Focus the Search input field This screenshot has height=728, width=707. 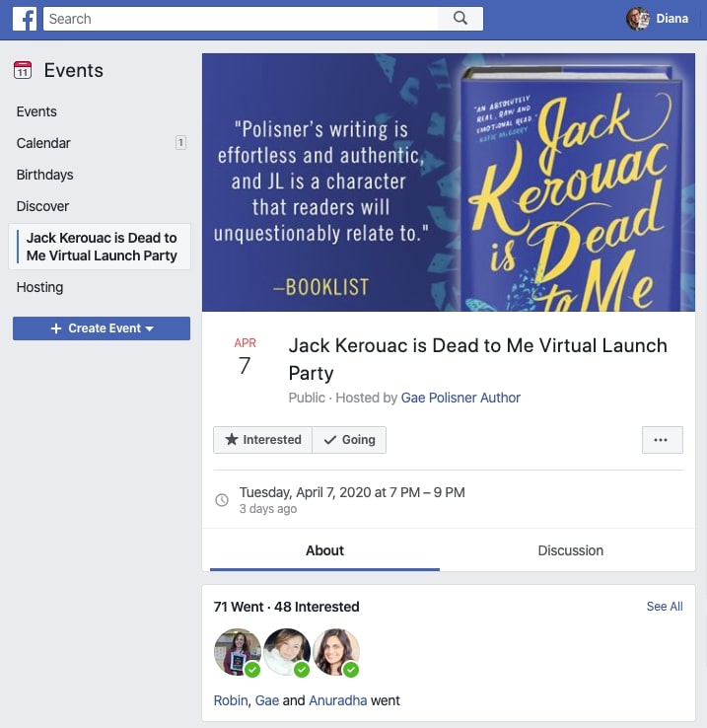coord(241,19)
